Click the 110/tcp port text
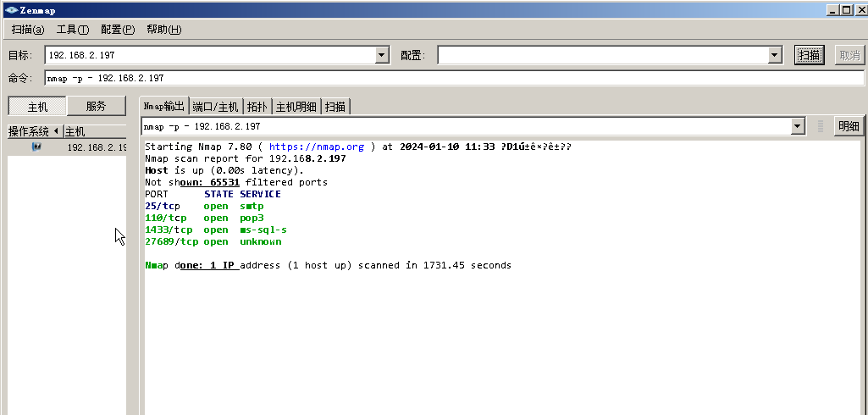Screen dimensions: 868x415 166,218
